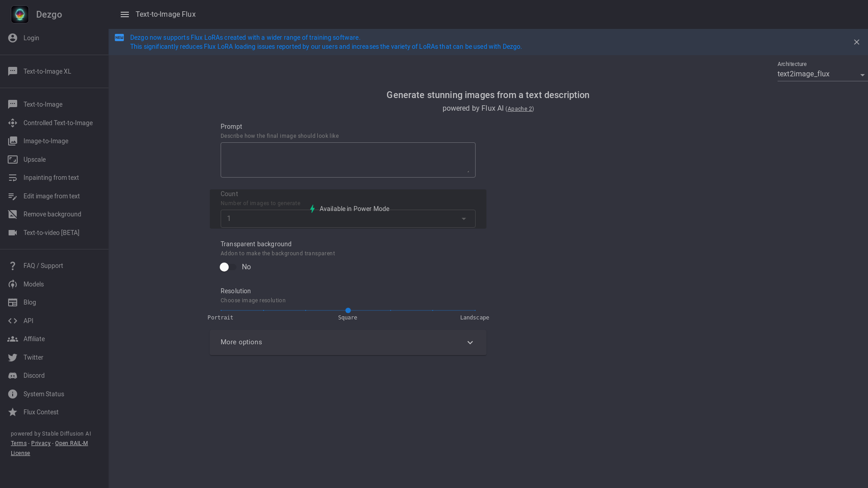Open the Privacy link
Screen dimensions: 868x488
point(41,443)
